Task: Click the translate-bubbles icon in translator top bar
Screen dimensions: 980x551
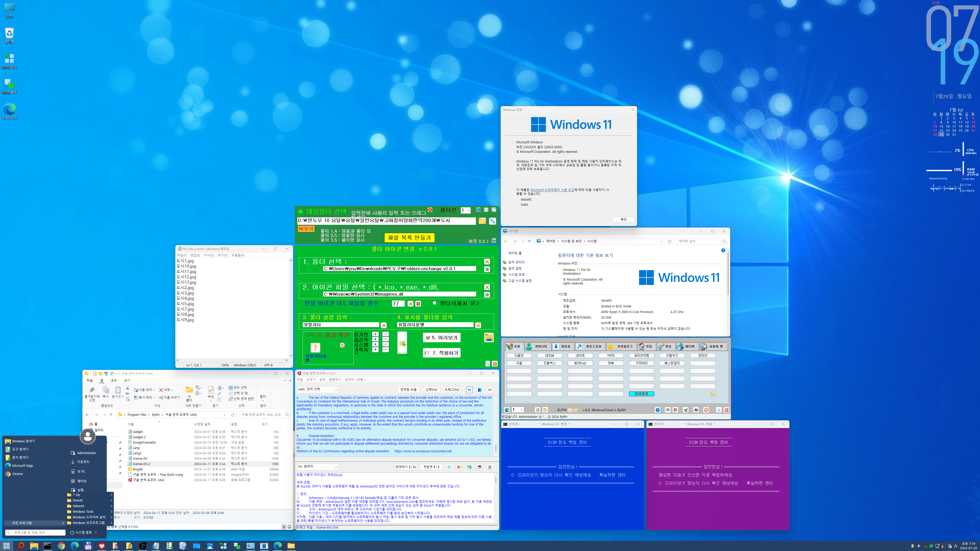Action: [470, 390]
